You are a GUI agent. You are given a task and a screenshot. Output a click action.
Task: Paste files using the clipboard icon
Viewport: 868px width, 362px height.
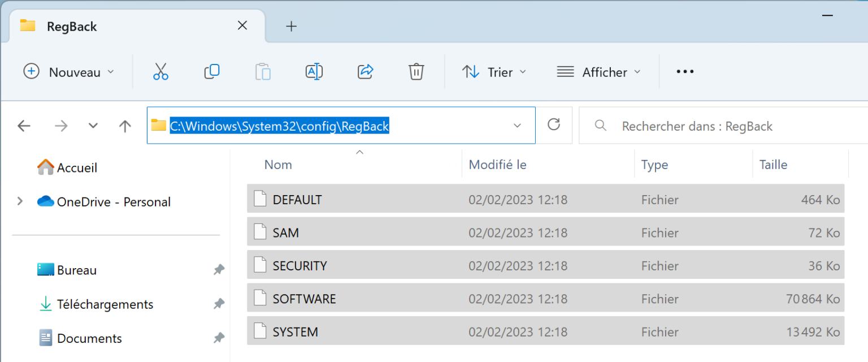tap(262, 71)
